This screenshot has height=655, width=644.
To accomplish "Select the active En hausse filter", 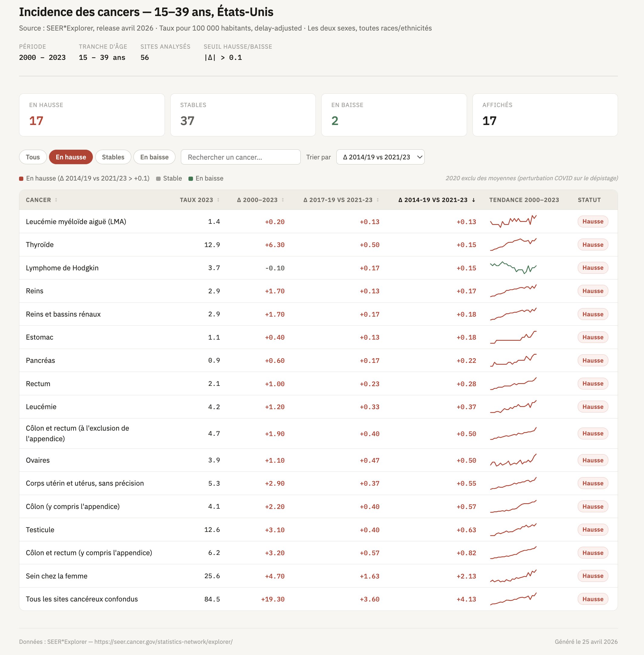I will pyautogui.click(x=71, y=157).
